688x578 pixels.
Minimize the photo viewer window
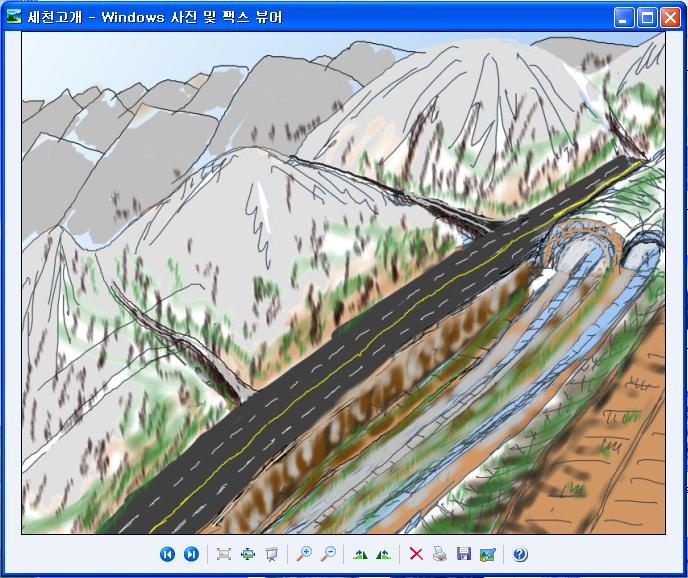[623, 16]
